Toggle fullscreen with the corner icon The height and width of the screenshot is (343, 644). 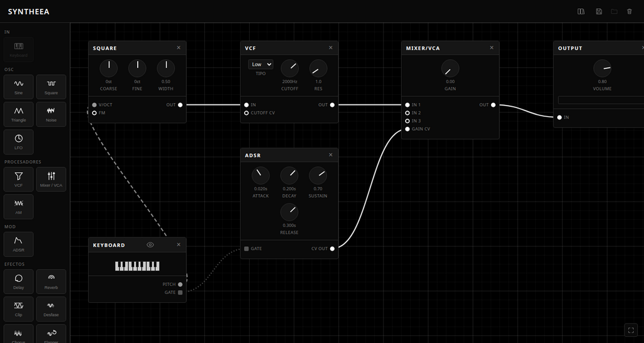click(x=631, y=330)
